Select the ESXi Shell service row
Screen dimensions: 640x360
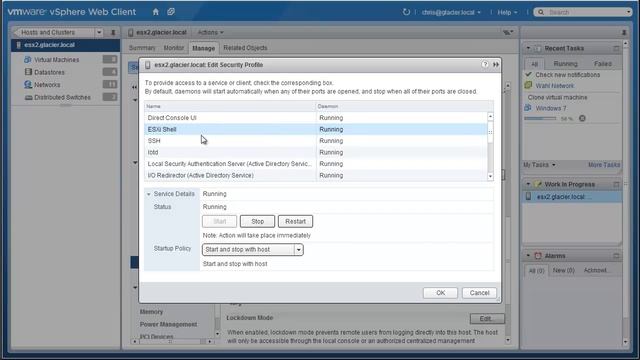(316, 129)
